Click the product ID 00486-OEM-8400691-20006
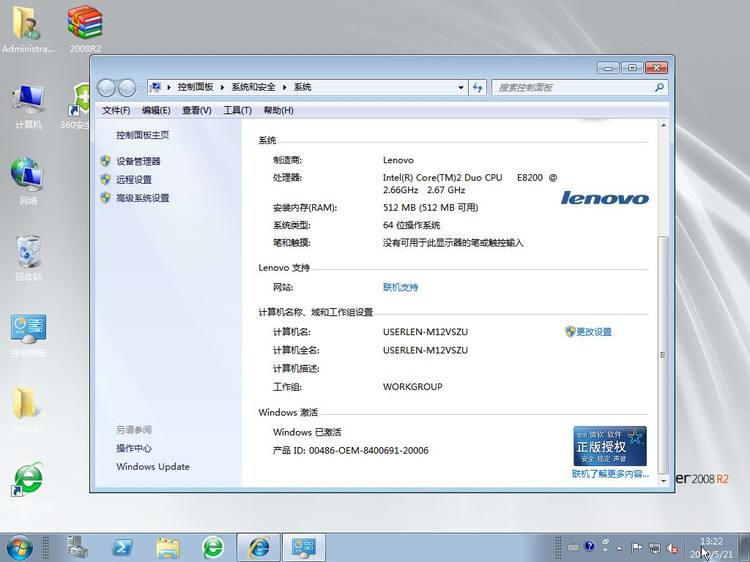This screenshot has height=562, width=750. click(x=369, y=450)
